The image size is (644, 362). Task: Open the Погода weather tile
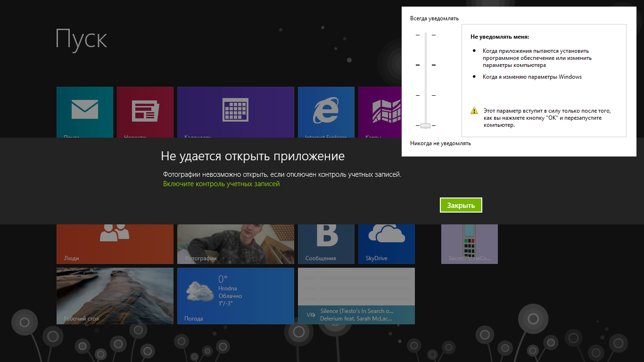236,296
